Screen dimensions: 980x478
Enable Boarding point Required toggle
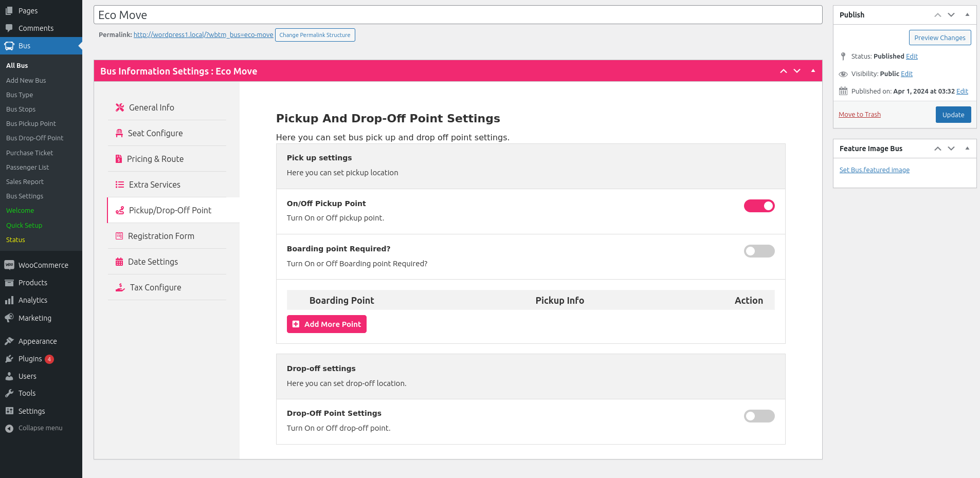point(759,251)
